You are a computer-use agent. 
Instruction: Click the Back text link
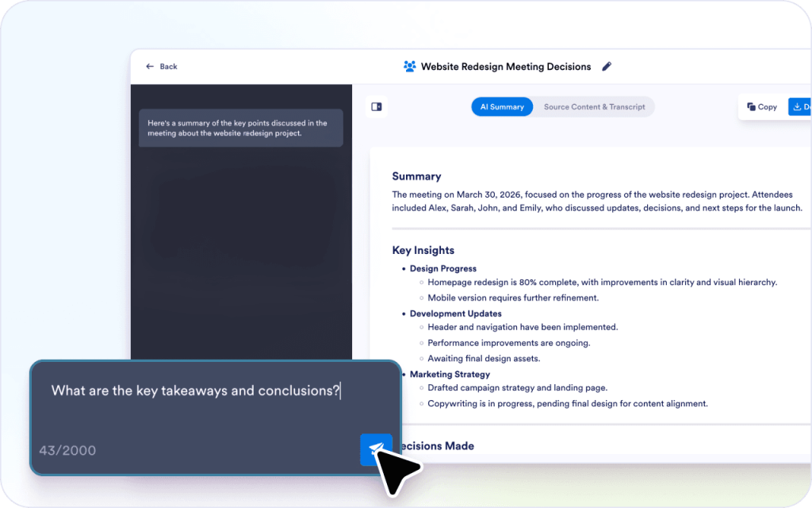pos(169,67)
